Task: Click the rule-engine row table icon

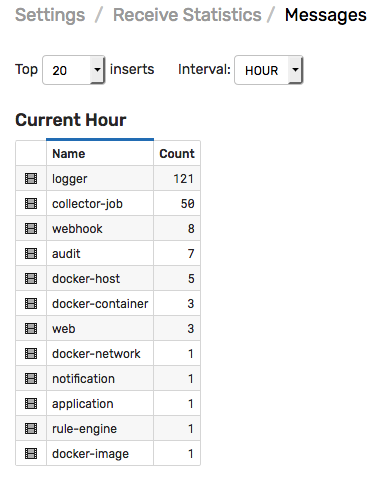Action: 31,429
